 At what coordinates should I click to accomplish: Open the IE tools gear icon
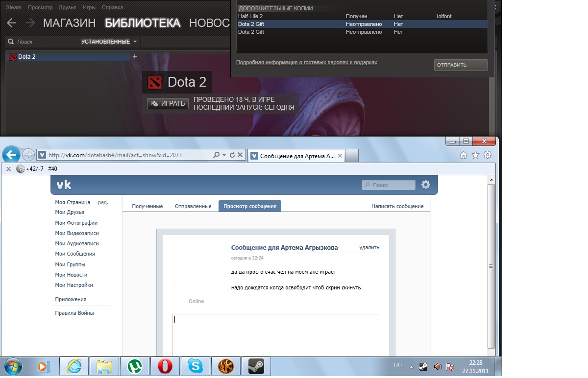(487, 155)
